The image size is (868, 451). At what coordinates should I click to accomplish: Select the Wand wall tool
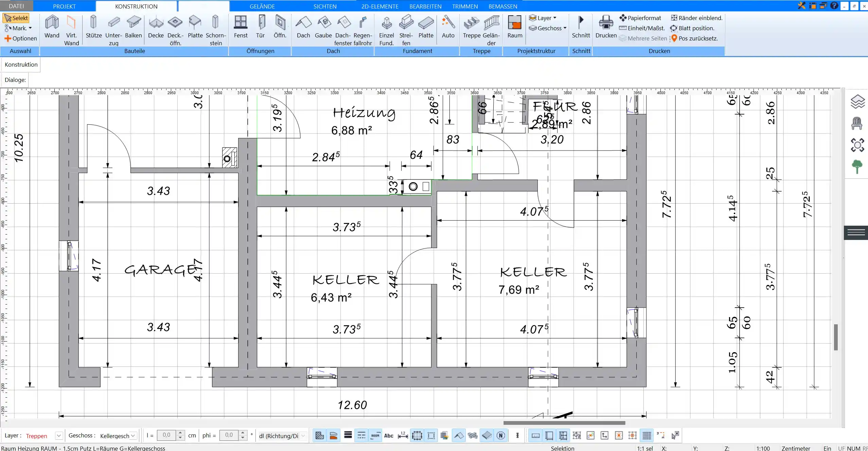tap(52, 27)
